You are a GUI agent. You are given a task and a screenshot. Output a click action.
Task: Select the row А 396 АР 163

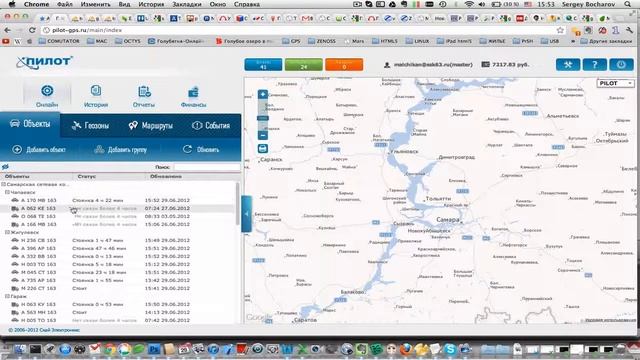pos(118,248)
